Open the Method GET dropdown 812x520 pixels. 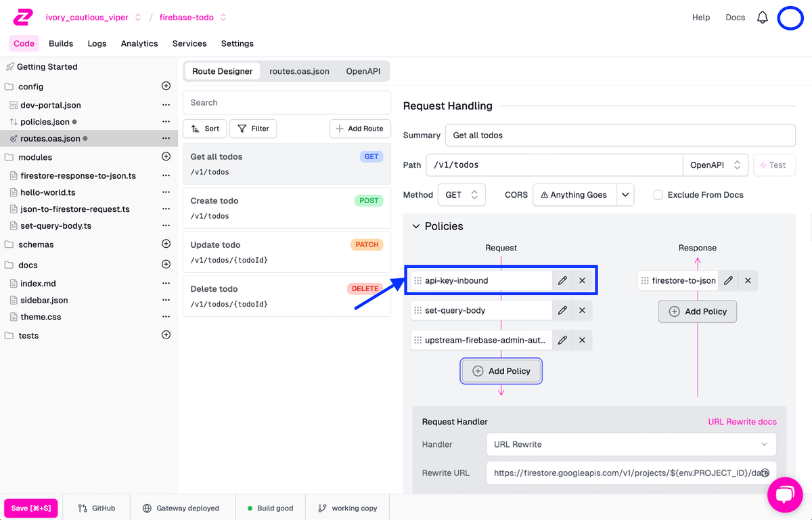coord(461,195)
